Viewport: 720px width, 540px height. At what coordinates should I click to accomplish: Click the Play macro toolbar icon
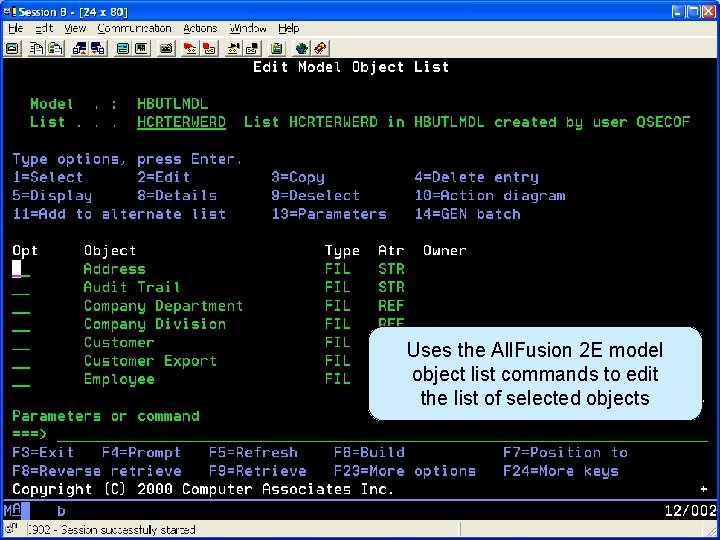pyautogui.click(x=234, y=48)
